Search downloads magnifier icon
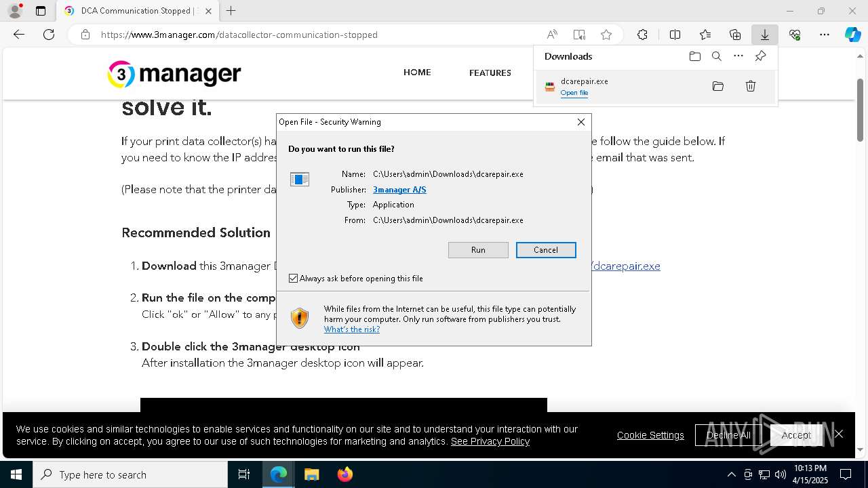The width and height of the screenshot is (868, 488). tap(717, 56)
